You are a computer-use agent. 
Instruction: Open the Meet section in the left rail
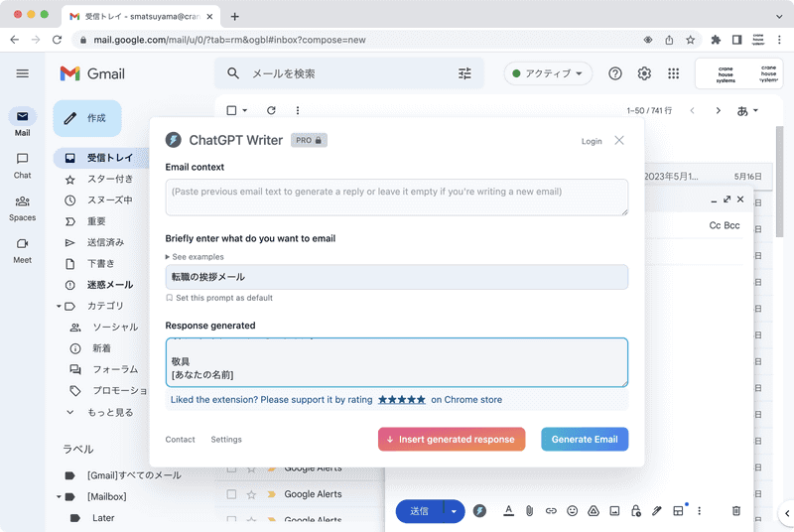pos(22,250)
